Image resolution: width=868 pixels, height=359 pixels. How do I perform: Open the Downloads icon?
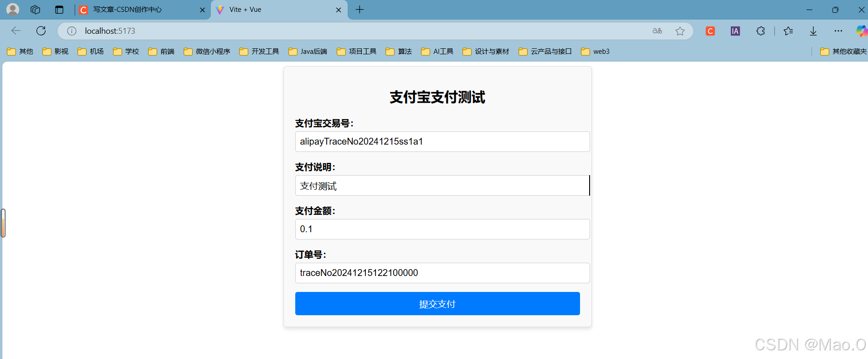coord(813,31)
